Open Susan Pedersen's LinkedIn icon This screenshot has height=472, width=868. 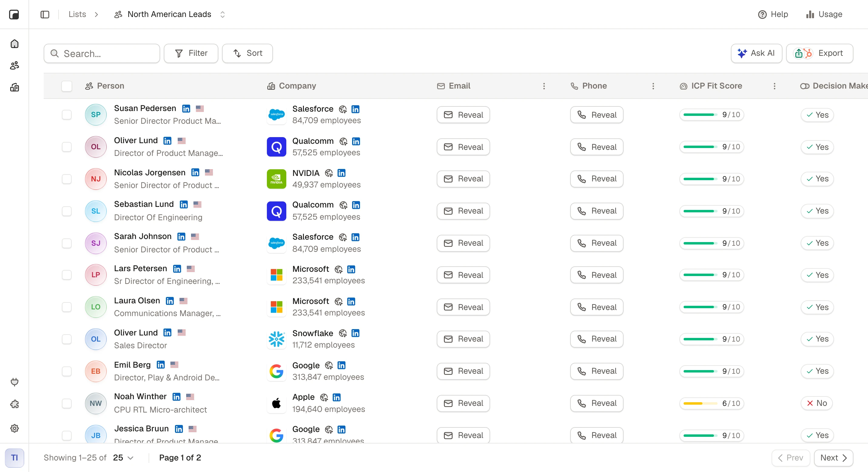click(x=186, y=109)
